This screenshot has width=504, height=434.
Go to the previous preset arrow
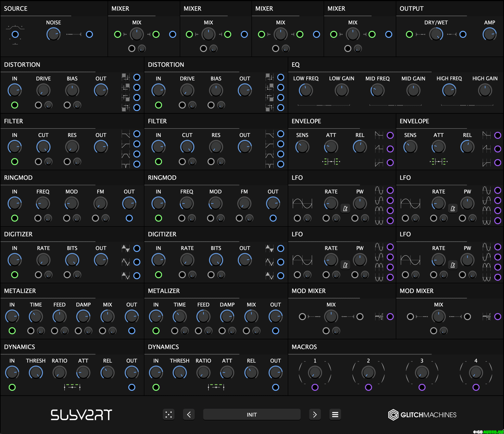pos(189,414)
